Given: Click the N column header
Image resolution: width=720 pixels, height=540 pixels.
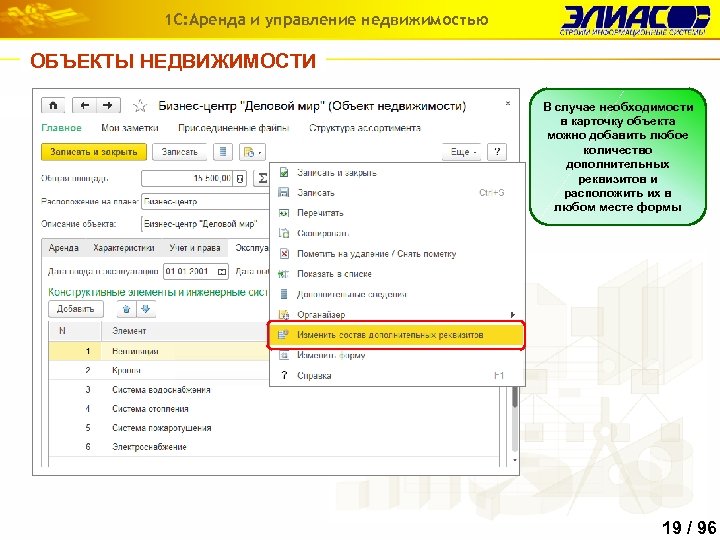Looking at the screenshot, I should pyautogui.click(x=75, y=331).
